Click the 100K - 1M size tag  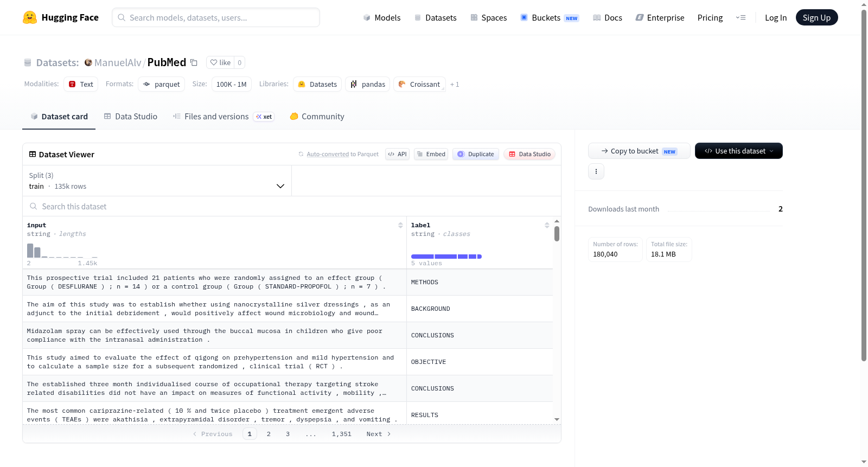coord(232,84)
